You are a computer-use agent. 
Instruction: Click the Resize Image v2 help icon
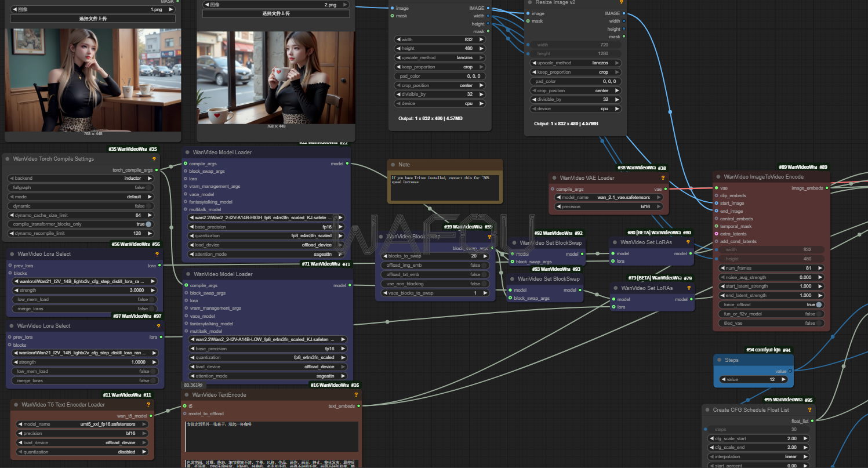[621, 2]
